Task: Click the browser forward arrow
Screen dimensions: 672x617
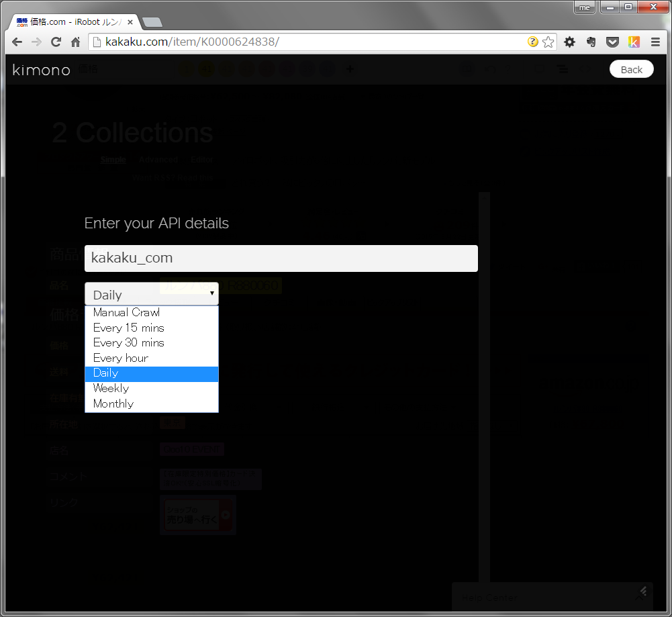Action: tap(36, 42)
